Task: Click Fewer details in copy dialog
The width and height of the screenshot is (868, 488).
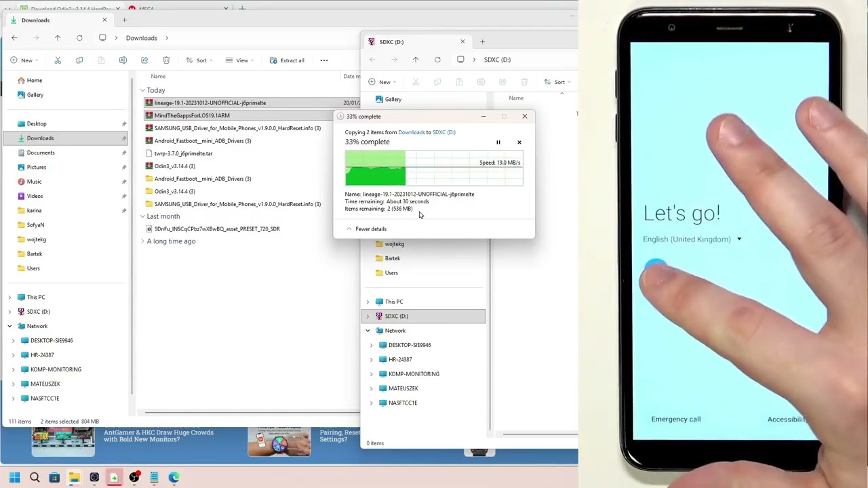Action: [366, 229]
